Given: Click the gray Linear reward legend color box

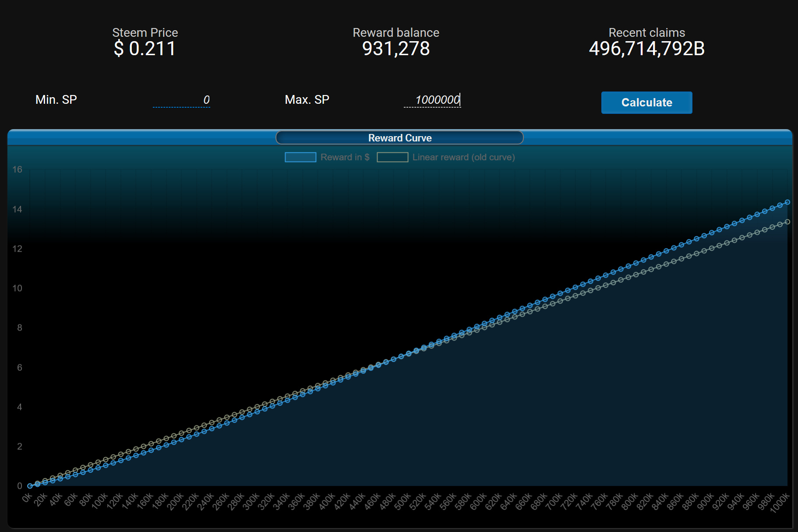Looking at the screenshot, I should point(392,157).
